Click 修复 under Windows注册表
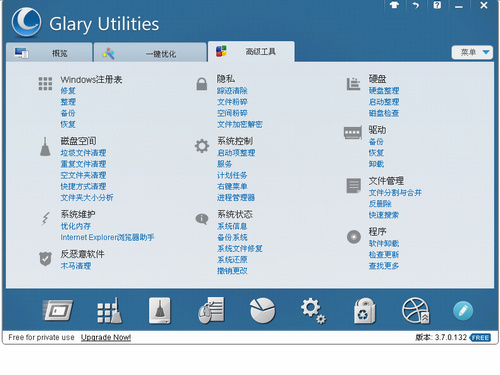 (68, 91)
